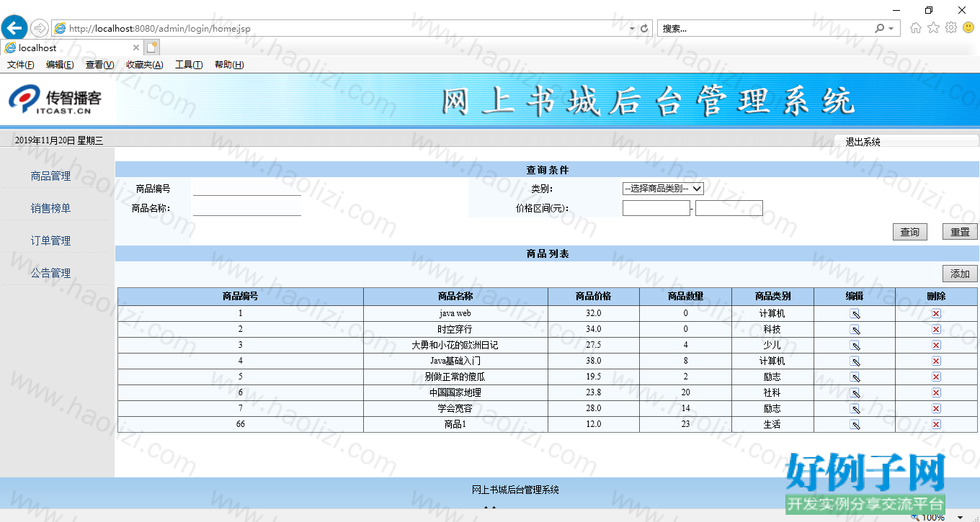The image size is (980, 522).
Task: Delete the 中国国家地理 product
Action: point(936,392)
